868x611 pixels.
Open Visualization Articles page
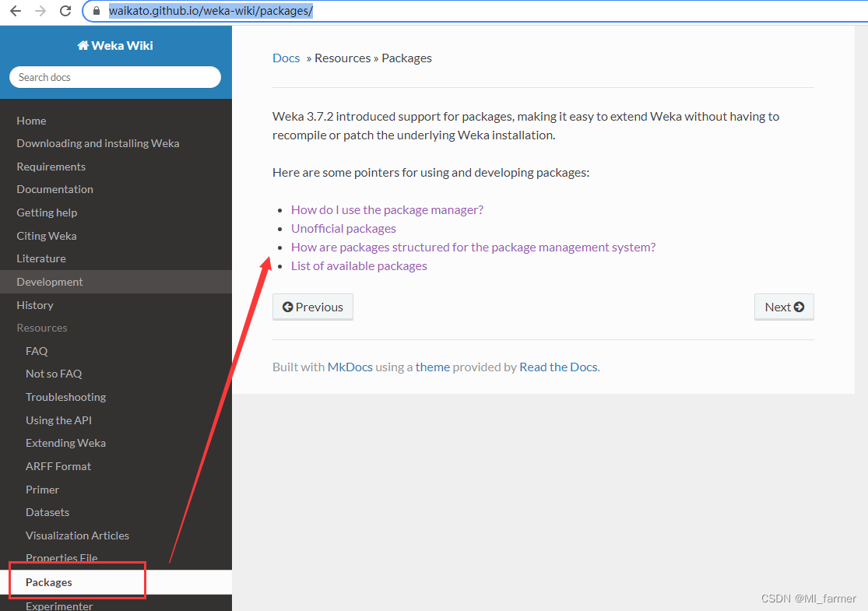click(78, 536)
